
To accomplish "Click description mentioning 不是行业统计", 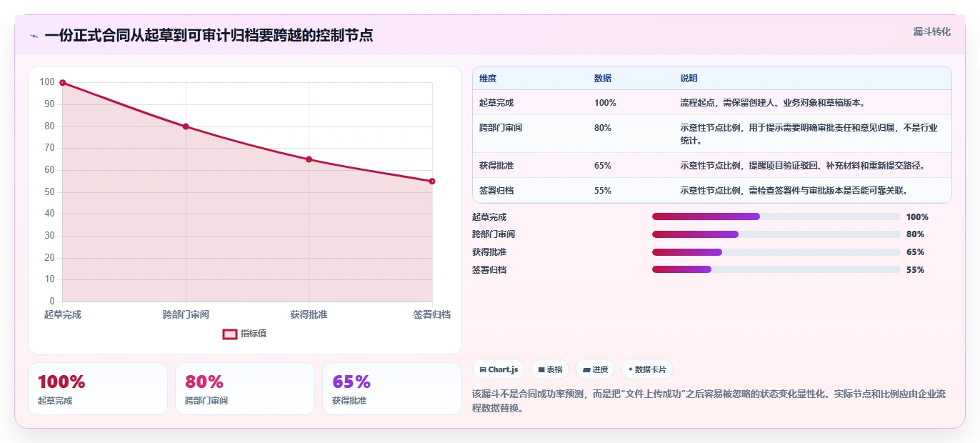I will point(809,134).
